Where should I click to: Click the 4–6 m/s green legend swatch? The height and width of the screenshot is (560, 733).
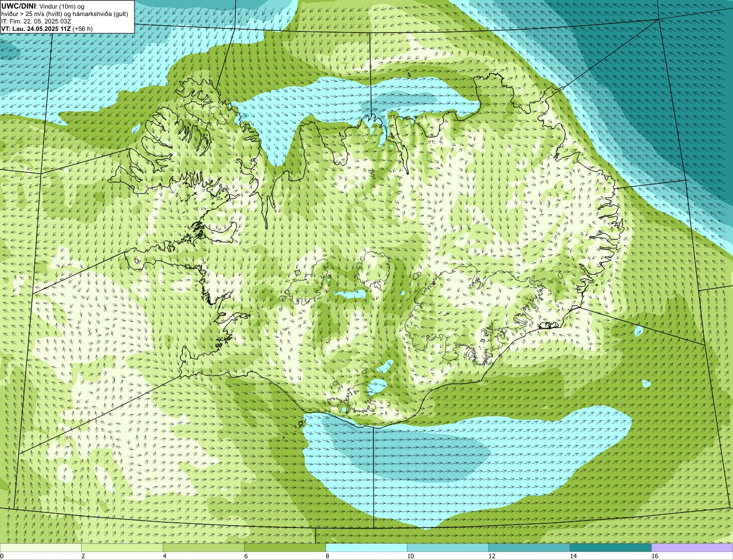(x=203, y=547)
